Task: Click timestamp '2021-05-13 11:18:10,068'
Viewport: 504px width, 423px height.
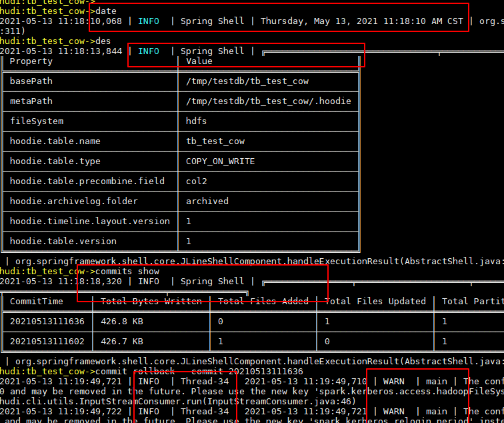Action: (61, 21)
